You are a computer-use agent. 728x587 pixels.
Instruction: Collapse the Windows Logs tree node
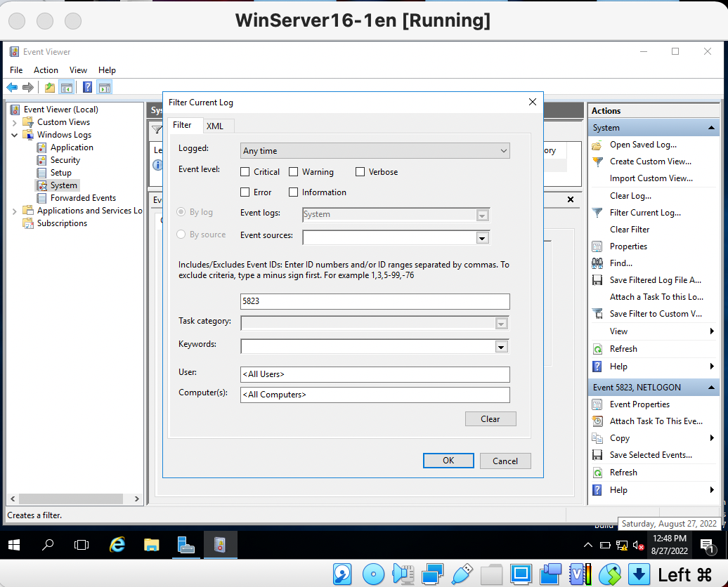(x=14, y=135)
